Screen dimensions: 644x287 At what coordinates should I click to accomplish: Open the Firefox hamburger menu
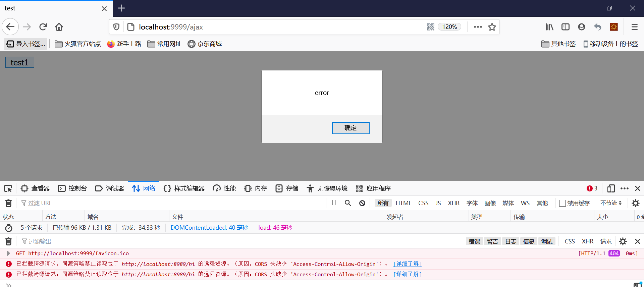635,27
